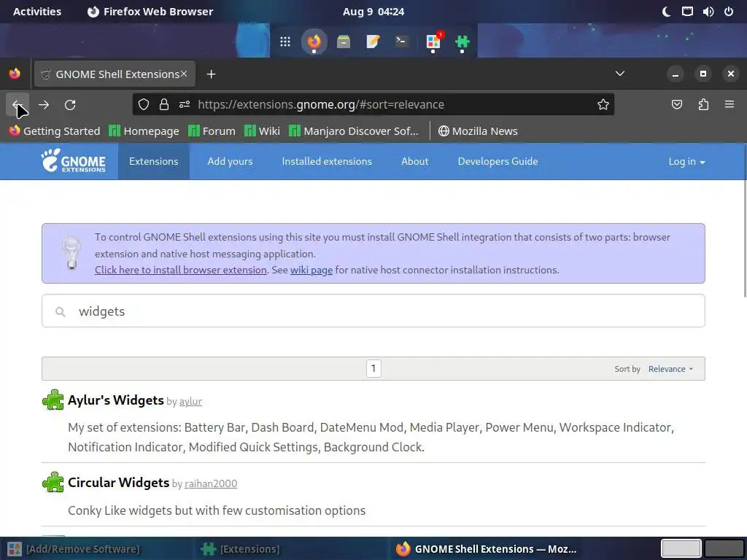
Task: Toggle night light moon icon in top bar
Action: [x=667, y=12]
